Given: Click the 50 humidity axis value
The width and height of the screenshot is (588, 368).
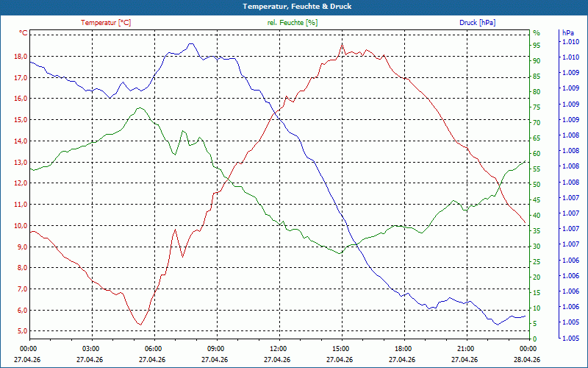Looking at the screenshot, I should coord(537,185).
